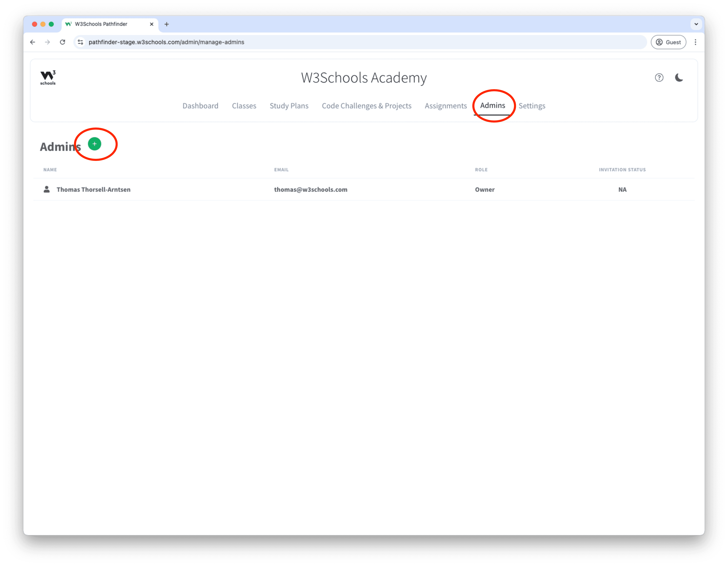Go to Study Plans
This screenshot has height=566, width=728.
point(289,106)
